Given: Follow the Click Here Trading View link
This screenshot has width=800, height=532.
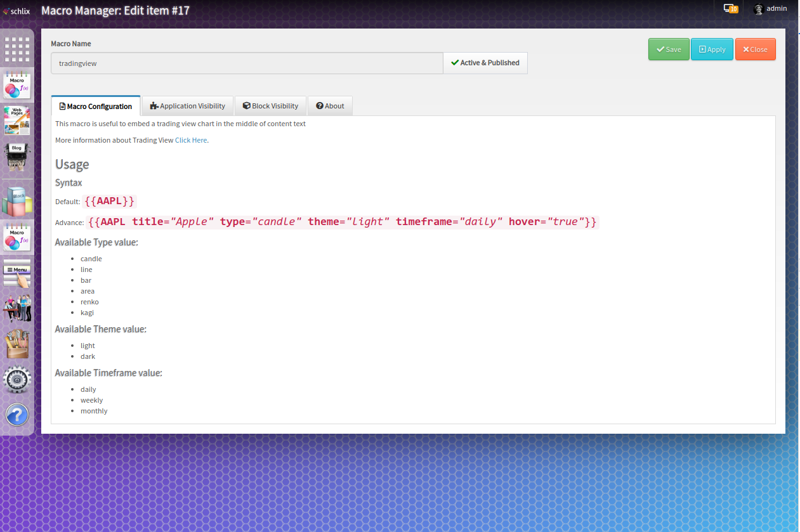Looking at the screenshot, I should [x=191, y=140].
